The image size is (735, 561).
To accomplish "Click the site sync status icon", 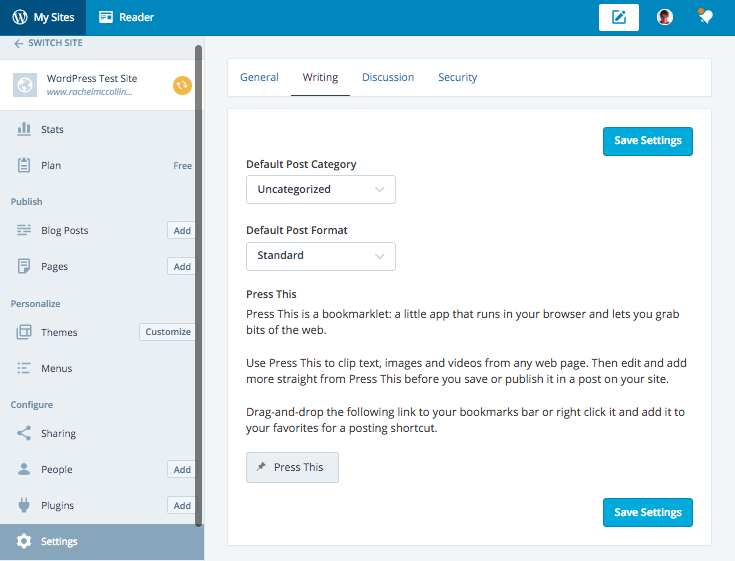I will click(182, 85).
